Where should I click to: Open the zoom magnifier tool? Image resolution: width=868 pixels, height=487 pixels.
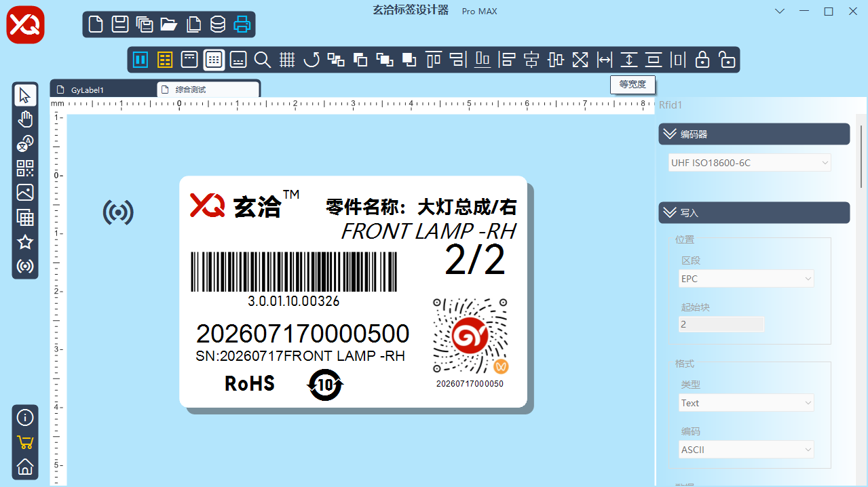263,60
